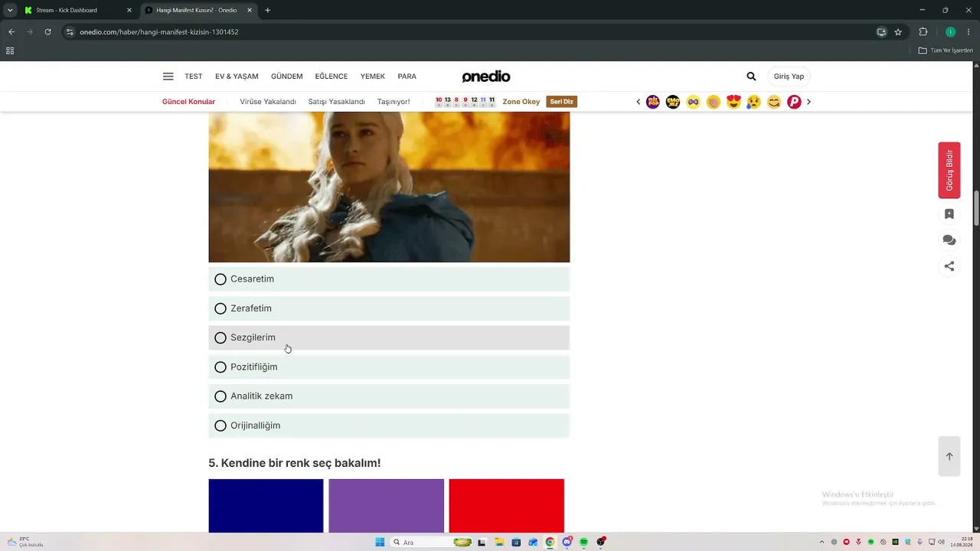The image size is (980, 551).
Task: Open Discord from the taskbar
Action: [567, 542]
